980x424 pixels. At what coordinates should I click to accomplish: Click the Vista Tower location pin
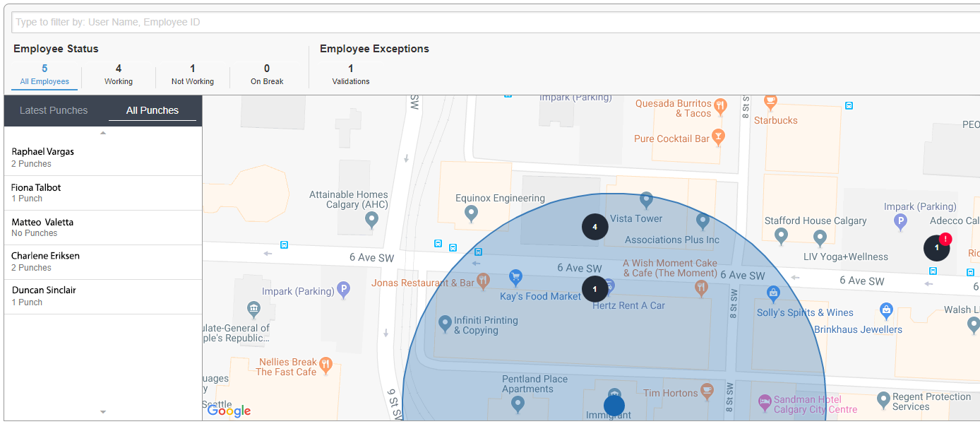pos(645,201)
